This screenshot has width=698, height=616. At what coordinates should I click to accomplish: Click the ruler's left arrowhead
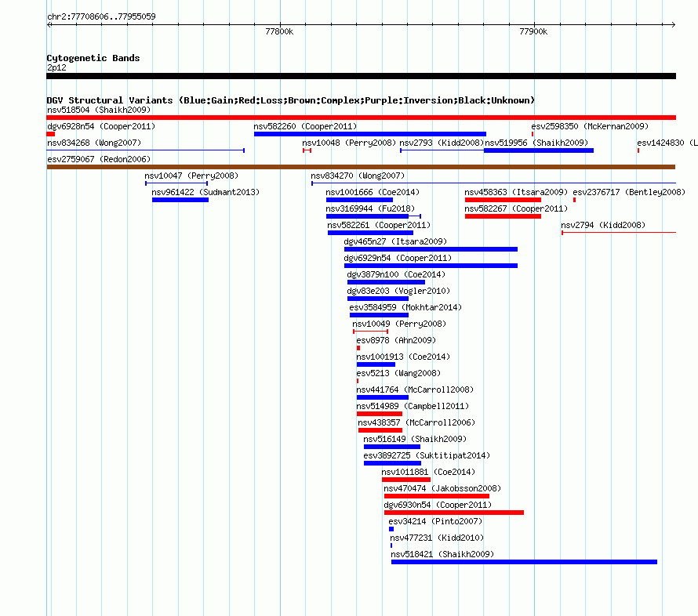coord(49,24)
